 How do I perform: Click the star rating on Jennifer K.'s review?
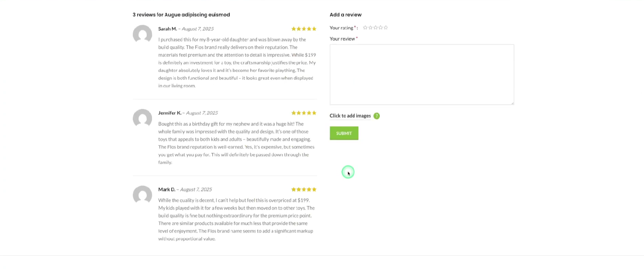304,113
